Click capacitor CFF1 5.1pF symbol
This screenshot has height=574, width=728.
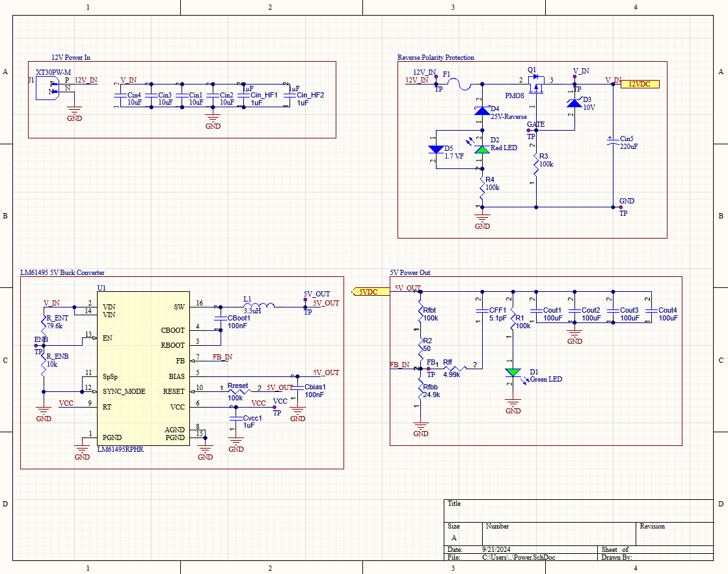[x=482, y=311]
